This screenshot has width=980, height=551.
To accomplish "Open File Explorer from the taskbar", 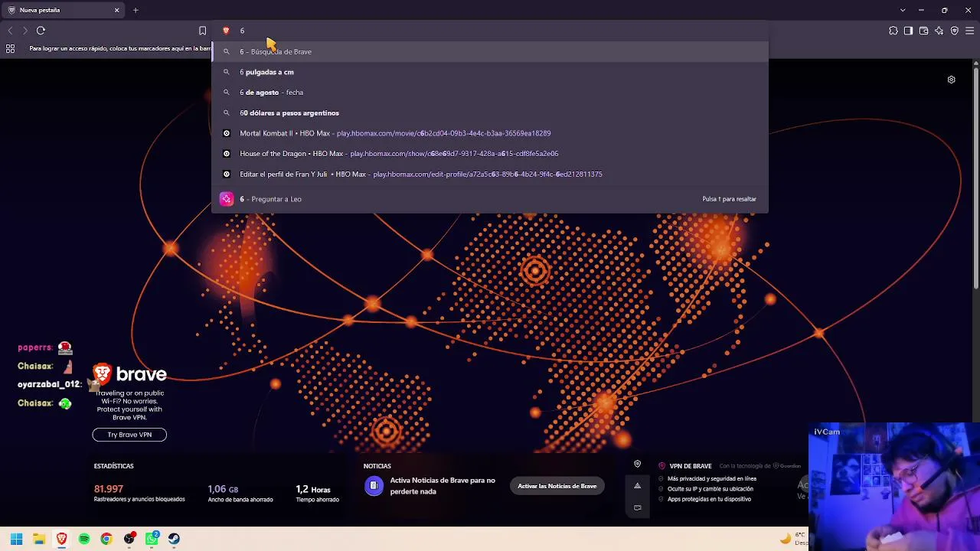I will pos(39,539).
